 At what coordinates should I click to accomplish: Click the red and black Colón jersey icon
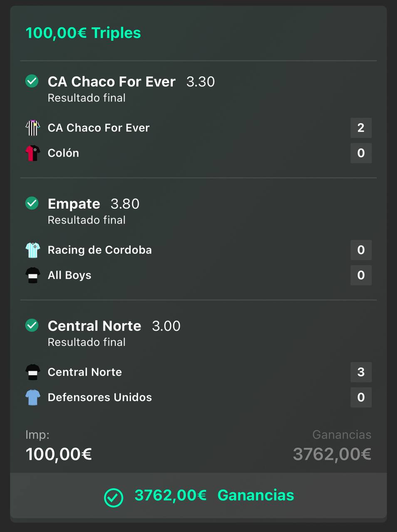tap(33, 153)
